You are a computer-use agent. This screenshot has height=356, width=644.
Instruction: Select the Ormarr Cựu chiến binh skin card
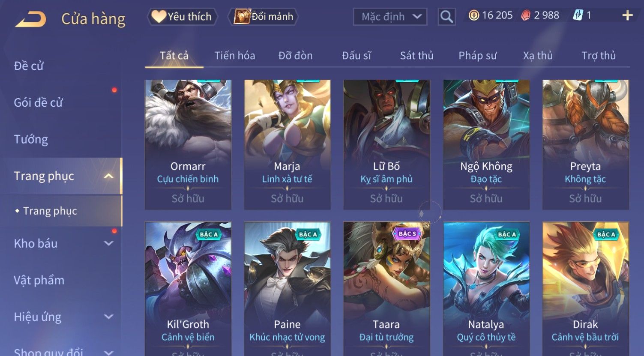pos(188,144)
